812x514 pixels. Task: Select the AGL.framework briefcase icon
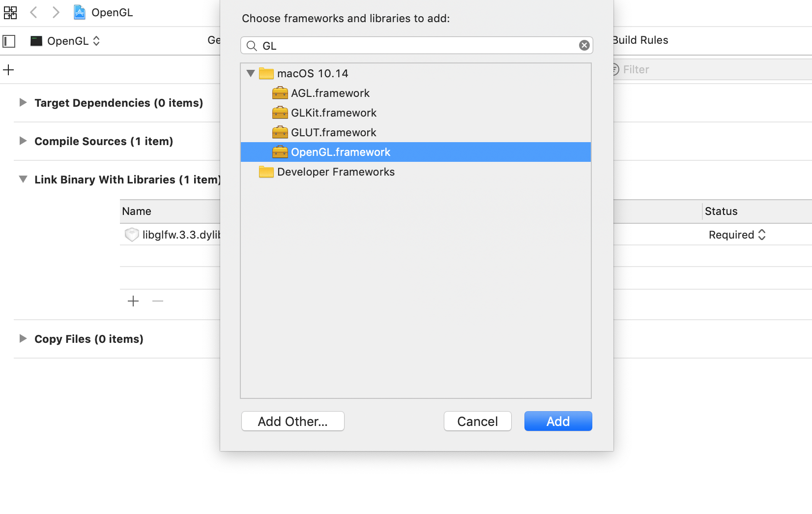280,93
